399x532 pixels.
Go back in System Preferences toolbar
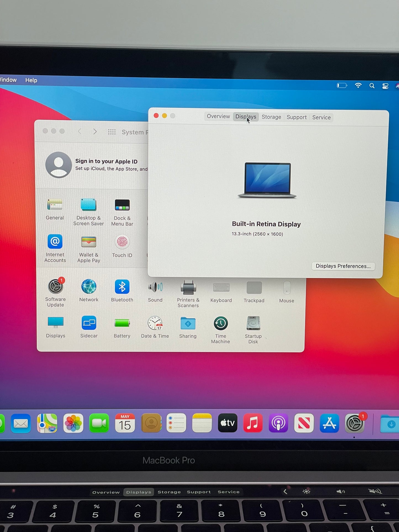point(80,131)
